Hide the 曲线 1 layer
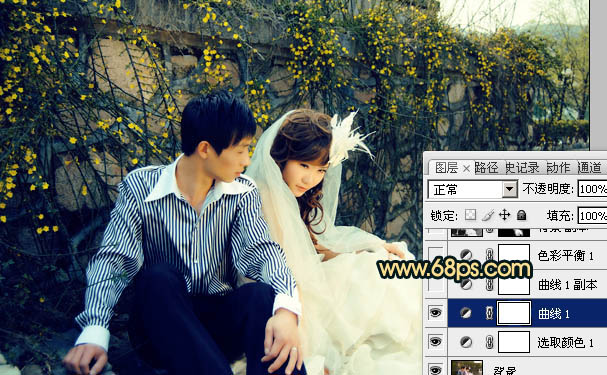This screenshot has height=375, width=607. [x=436, y=313]
